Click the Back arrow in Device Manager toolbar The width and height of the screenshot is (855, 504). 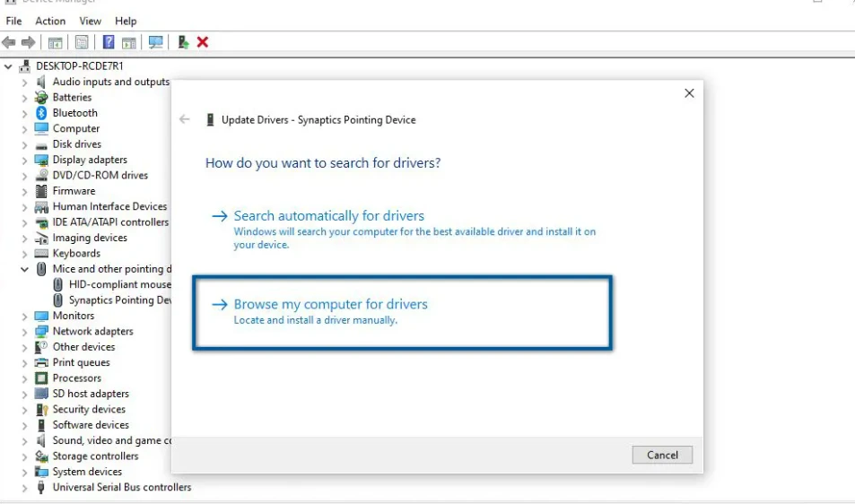pos(9,42)
